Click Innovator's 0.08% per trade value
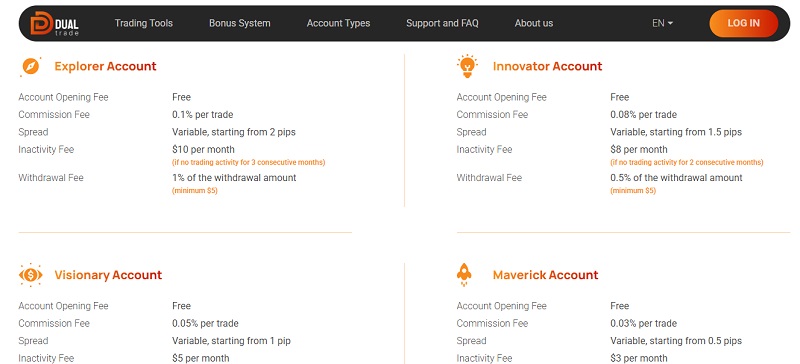The height and width of the screenshot is (364, 800). pos(643,114)
